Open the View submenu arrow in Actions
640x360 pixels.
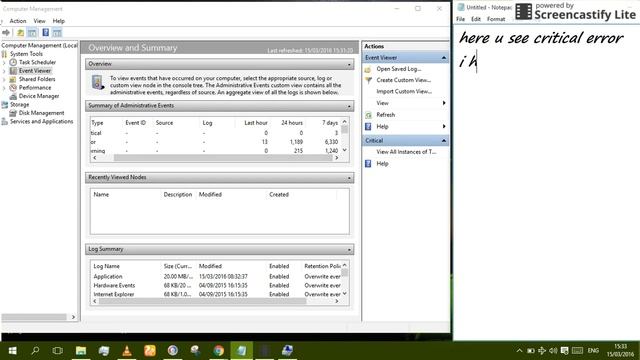pos(444,103)
